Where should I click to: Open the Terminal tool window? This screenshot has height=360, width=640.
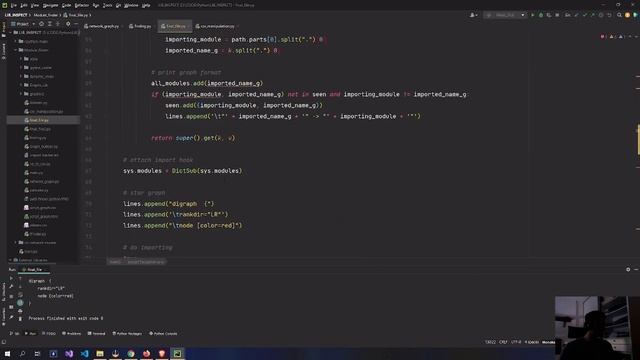pos(96,333)
